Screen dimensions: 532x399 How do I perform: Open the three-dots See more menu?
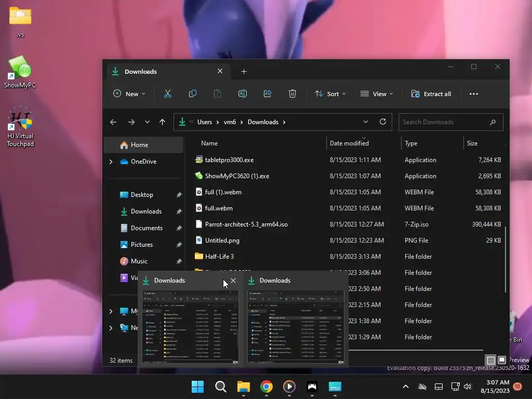474,94
